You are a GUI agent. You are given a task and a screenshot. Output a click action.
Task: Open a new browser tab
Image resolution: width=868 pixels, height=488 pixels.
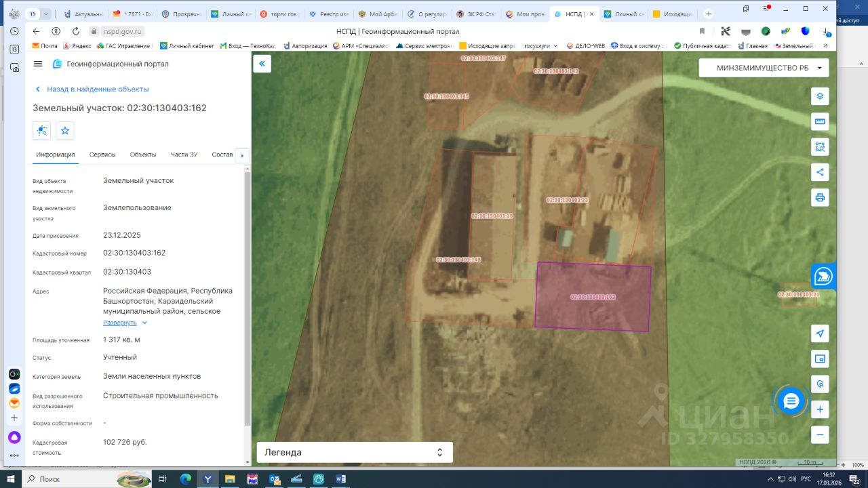pyautogui.click(x=709, y=14)
